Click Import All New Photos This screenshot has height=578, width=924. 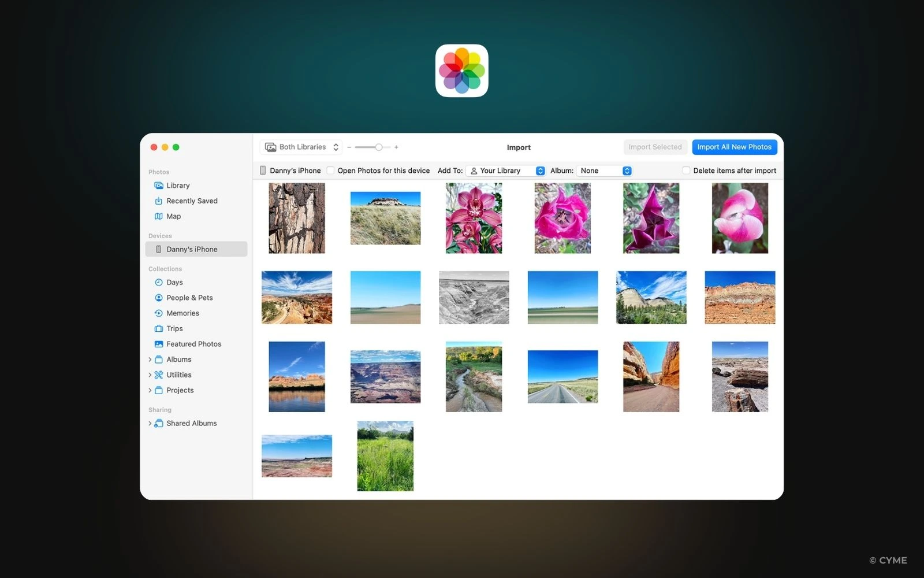(x=734, y=147)
